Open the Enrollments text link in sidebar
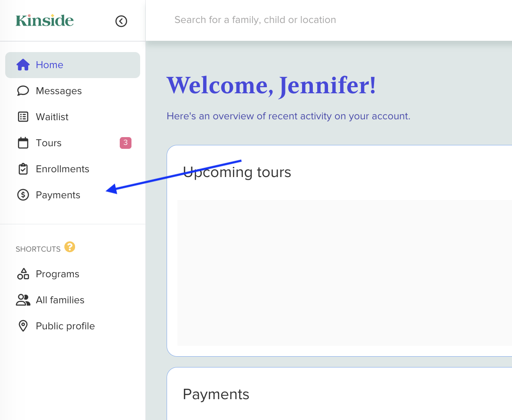The width and height of the screenshot is (512, 420). pos(62,169)
